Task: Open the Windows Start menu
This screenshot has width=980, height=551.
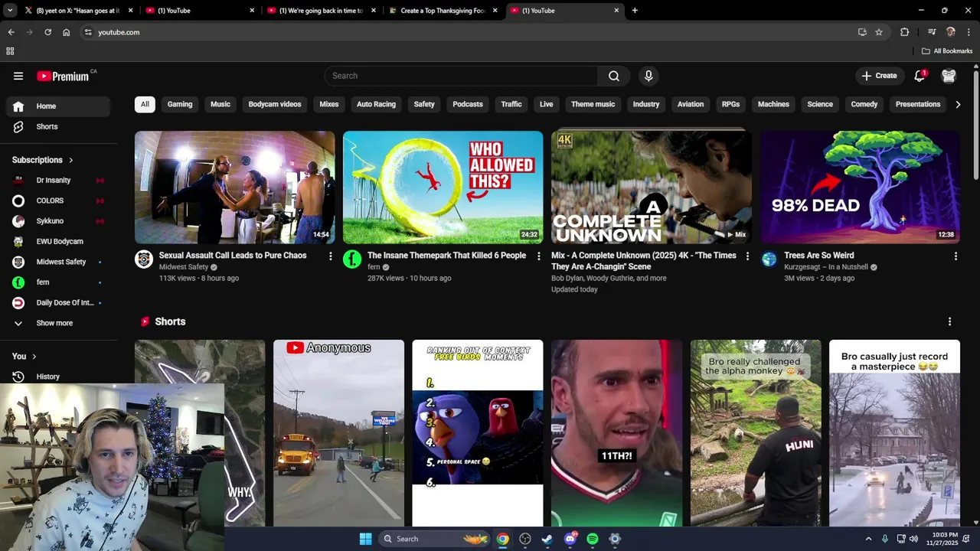Action: (365, 539)
